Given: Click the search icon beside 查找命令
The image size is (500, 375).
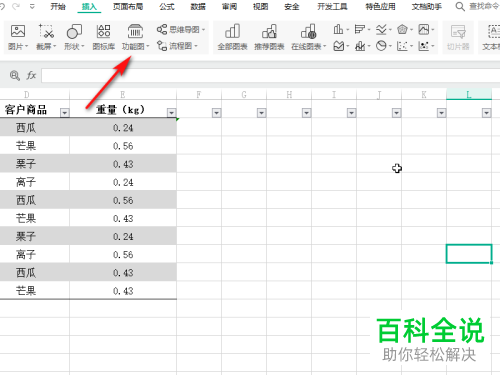Looking at the screenshot, I should pyautogui.click(x=460, y=6).
